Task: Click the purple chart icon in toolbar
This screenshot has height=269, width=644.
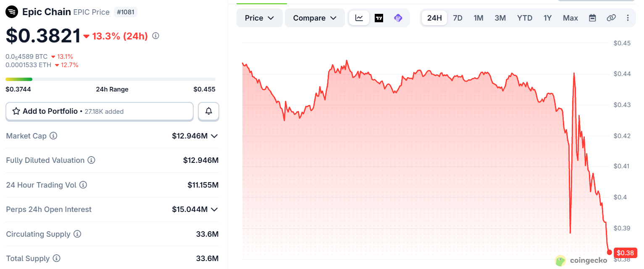Action: 398,18
